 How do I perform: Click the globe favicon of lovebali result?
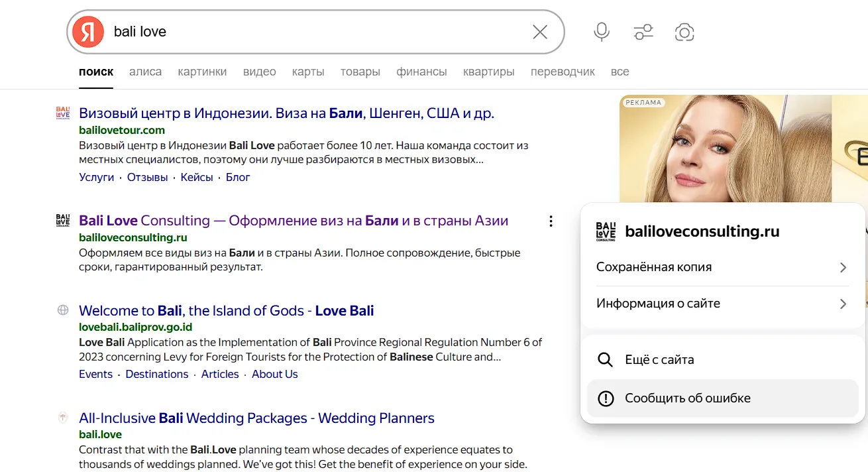click(x=63, y=310)
